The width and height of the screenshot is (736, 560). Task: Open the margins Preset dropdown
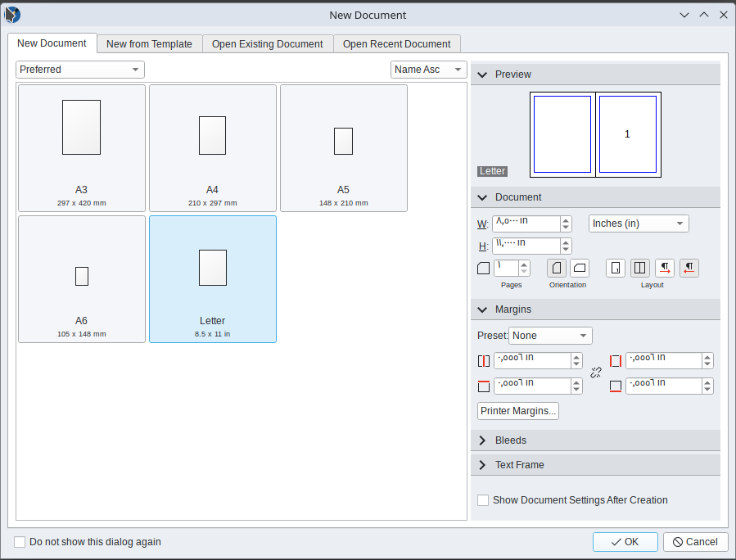click(x=550, y=336)
